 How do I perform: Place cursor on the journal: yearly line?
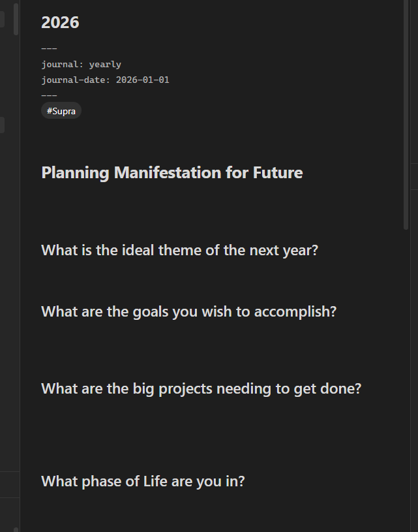(x=81, y=65)
